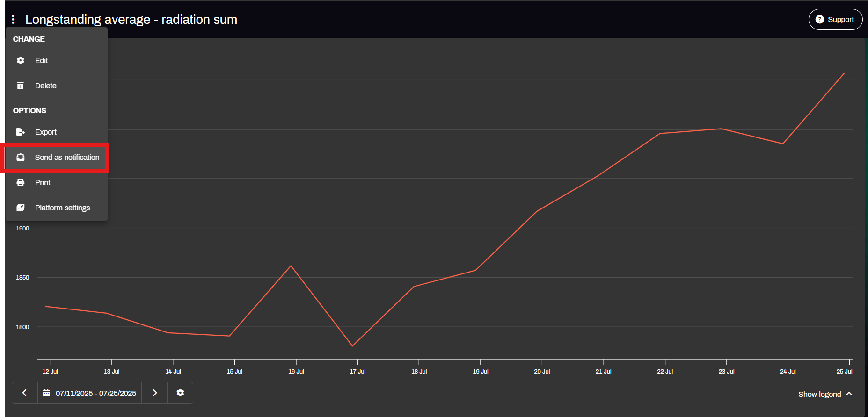Click the three-dot kebab menu icon
Screen dimensions: 868x417
[x=13, y=19]
